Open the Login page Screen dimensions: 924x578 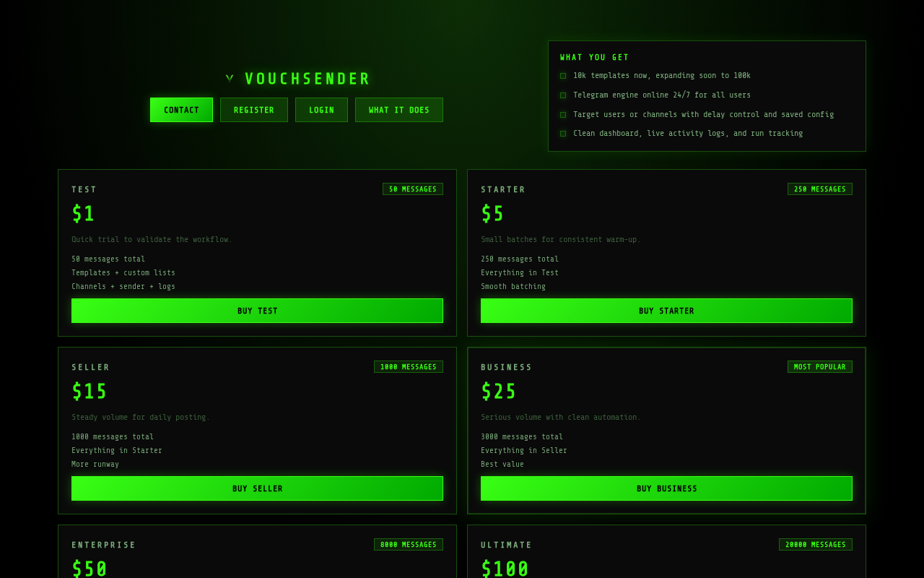point(321,110)
